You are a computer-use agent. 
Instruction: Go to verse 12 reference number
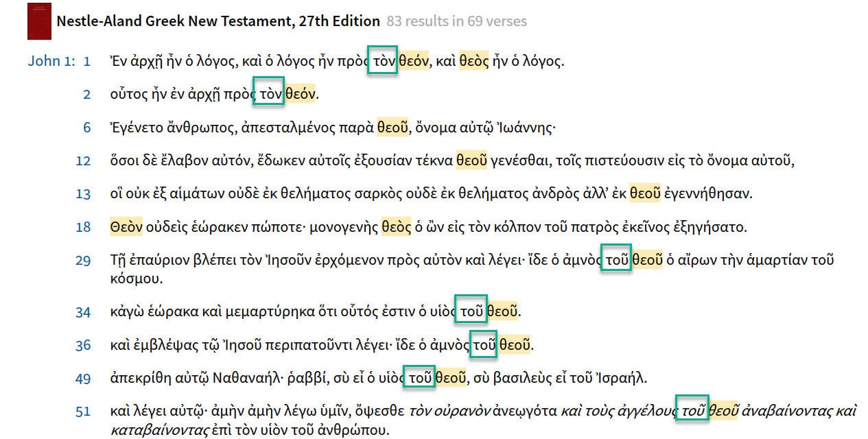point(83,161)
